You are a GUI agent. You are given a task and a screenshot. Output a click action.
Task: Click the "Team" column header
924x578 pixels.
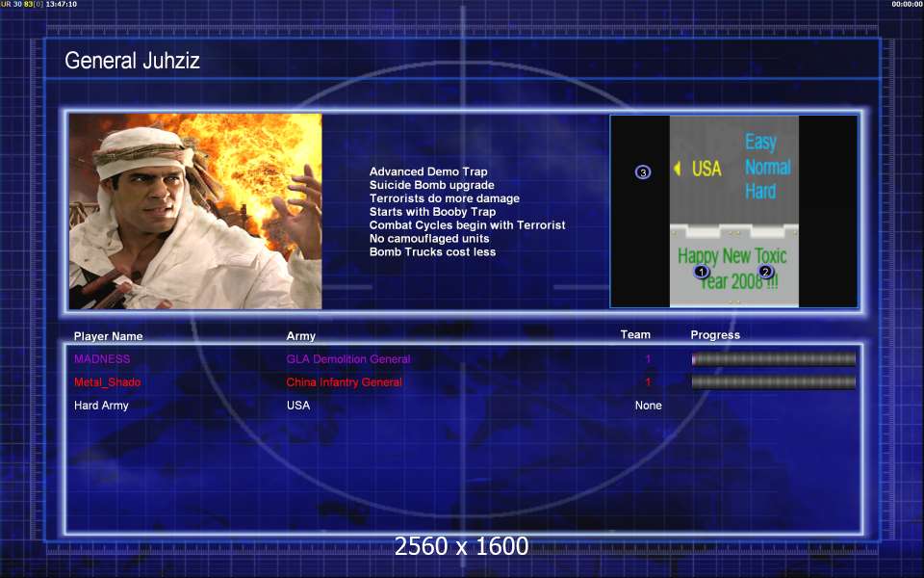(x=635, y=334)
